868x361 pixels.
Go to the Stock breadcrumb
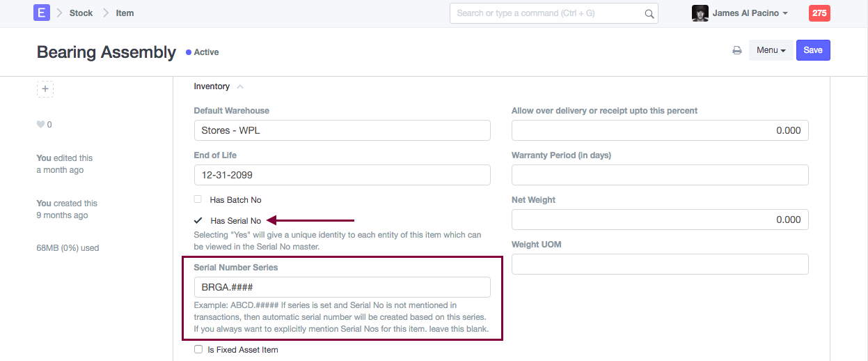tap(81, 13)
